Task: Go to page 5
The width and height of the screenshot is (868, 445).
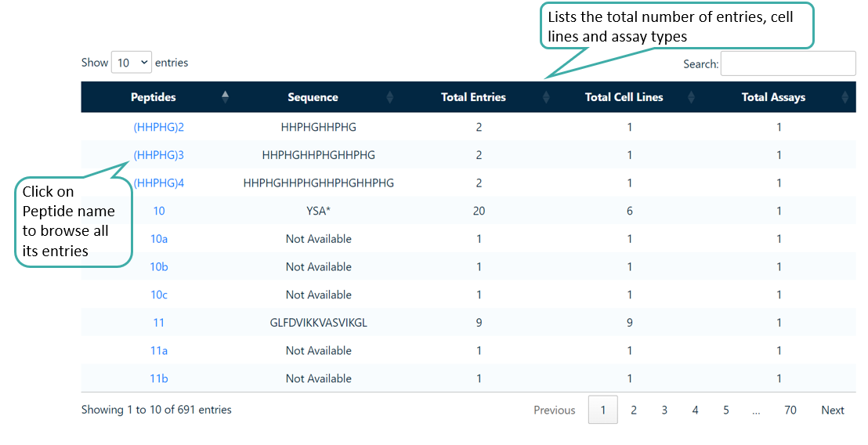Action: click(725, 410)
